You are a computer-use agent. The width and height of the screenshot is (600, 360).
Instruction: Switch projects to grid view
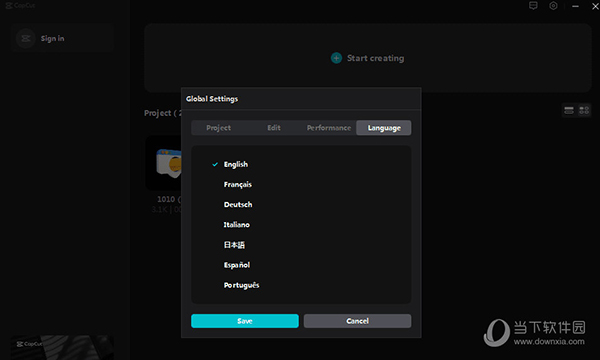584,111
